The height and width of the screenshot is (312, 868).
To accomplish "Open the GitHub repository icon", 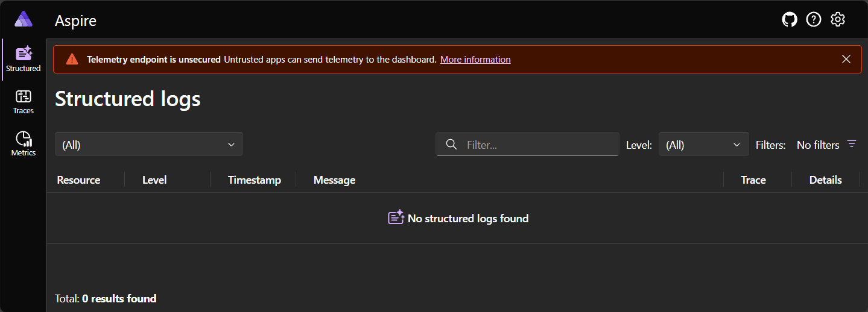I will click(x=790, y=20).
